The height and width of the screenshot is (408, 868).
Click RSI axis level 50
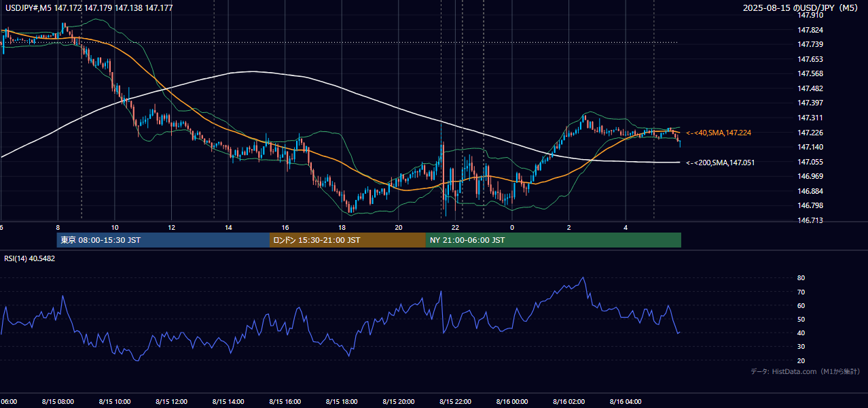pos(801,319)
